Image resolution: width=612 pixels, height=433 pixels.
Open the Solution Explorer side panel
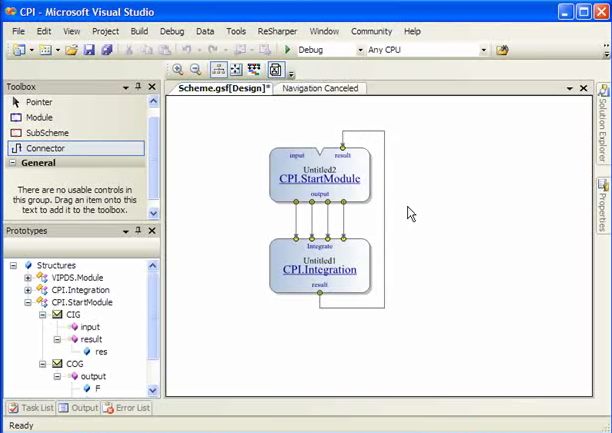(603, 123)
